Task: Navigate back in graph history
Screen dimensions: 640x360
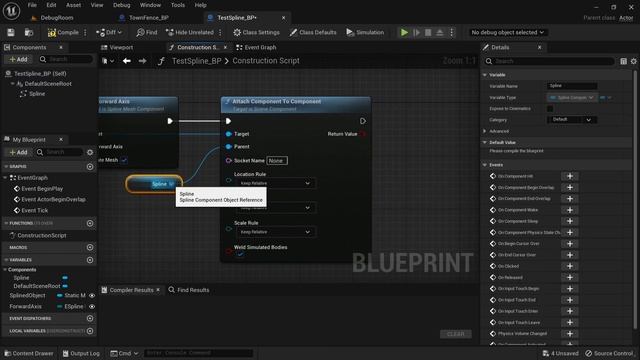Action: [x=127, y=61]
